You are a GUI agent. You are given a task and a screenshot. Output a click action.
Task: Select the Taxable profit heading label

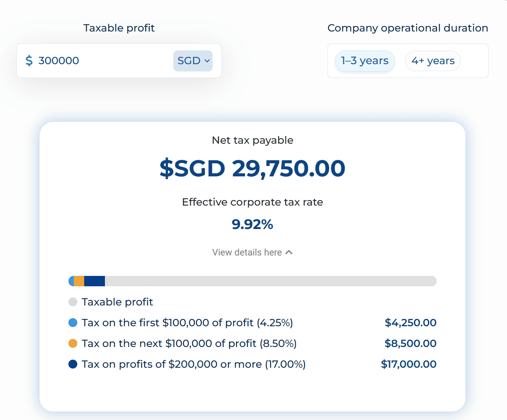[x=119, y=28]
